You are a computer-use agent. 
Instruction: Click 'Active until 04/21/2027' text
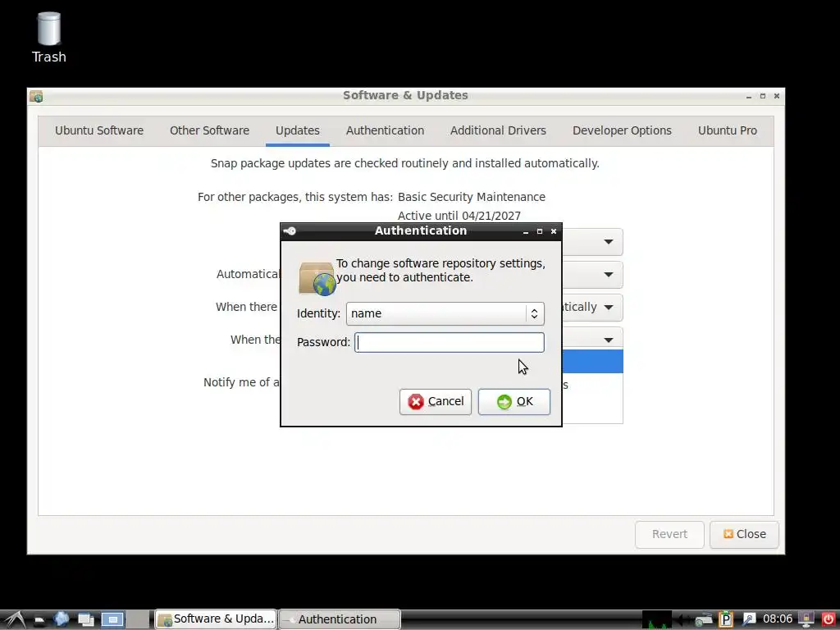pyautogui.click(x=459, y=216)
